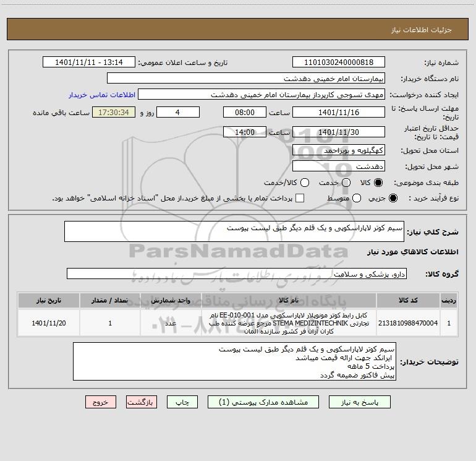
Task: Click the remaining time field 17:30:34
Action: coord(114,112)
